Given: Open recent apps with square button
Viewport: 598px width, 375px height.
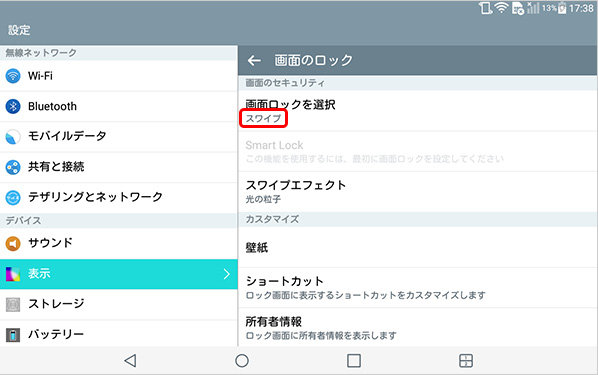Looking at the screenshot, I should 354,361.
